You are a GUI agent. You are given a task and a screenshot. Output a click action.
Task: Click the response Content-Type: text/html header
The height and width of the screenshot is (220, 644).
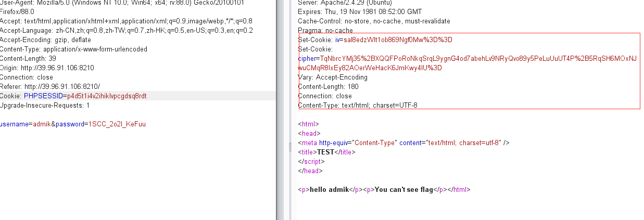pyautogui.click(x=358, y=106)
